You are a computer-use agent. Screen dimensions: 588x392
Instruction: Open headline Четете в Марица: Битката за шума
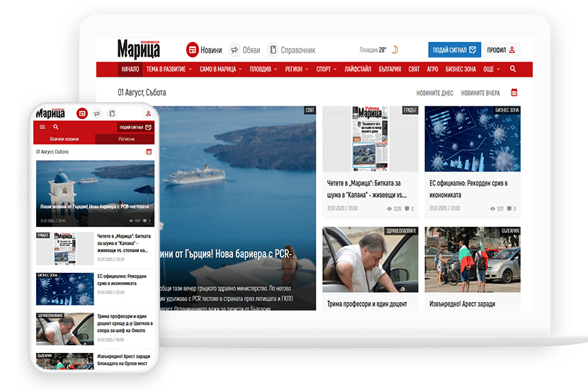tap(367, 189)
